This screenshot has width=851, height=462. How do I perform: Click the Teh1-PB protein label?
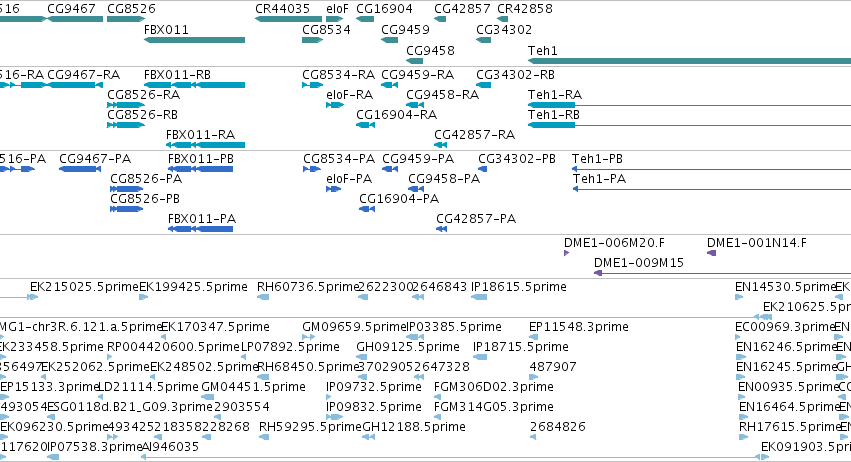597,159
